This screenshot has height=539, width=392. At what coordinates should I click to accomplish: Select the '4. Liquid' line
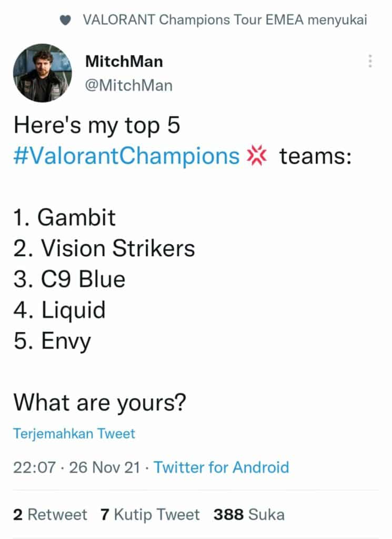click(x=59, y=310)
